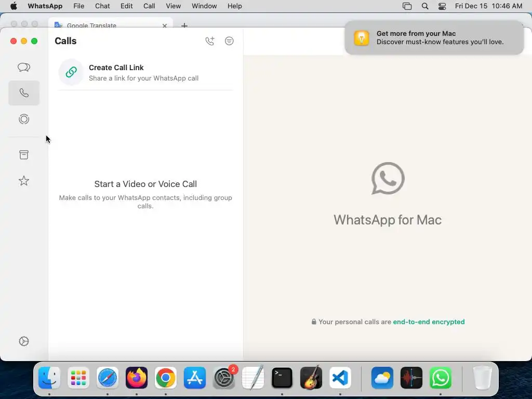
Task: Open WhatsApp Settings gear icon
Action: tap(24, 341)
